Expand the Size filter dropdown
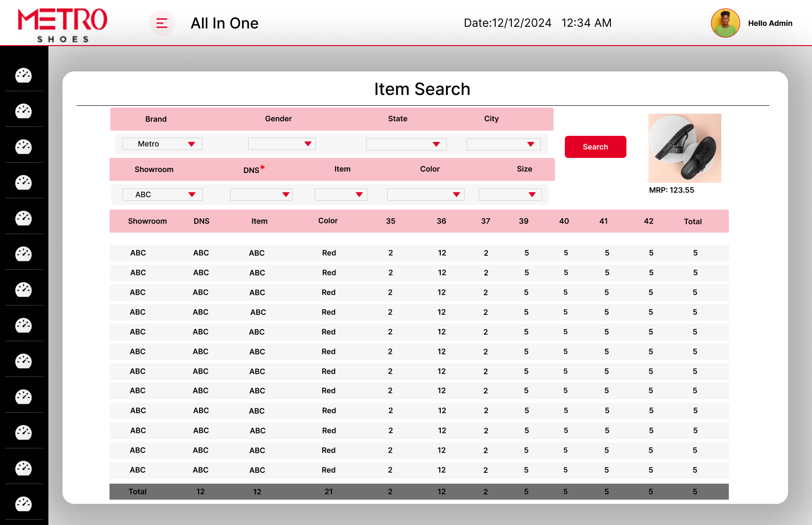Screen dimensions: 812x525 tap(510, 195)
